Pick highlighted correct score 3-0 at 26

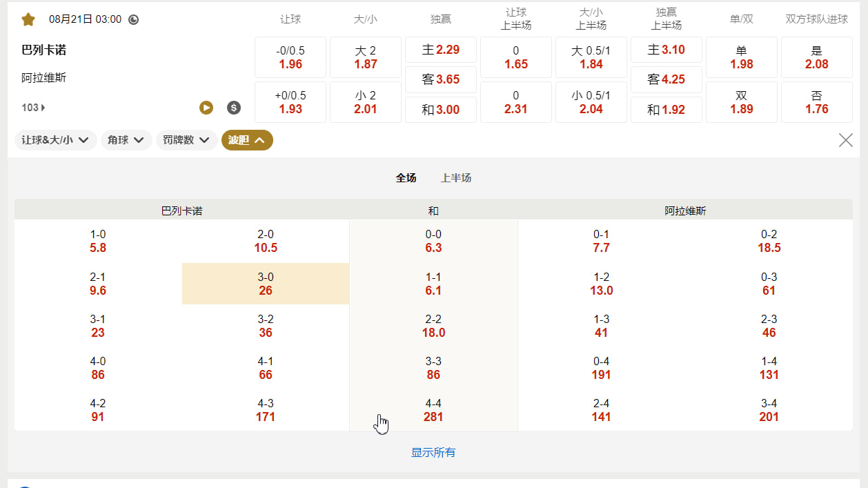coord(266,284)
